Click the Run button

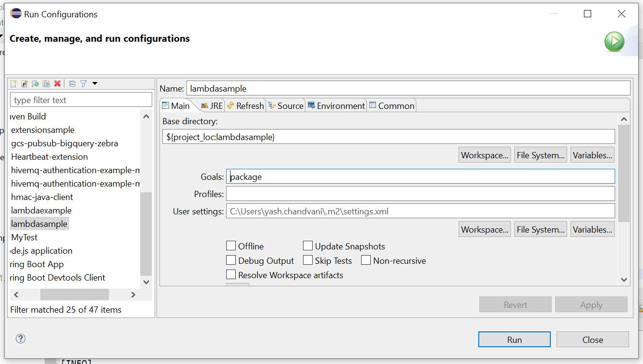pyautogui.click(x=514, y=340)
